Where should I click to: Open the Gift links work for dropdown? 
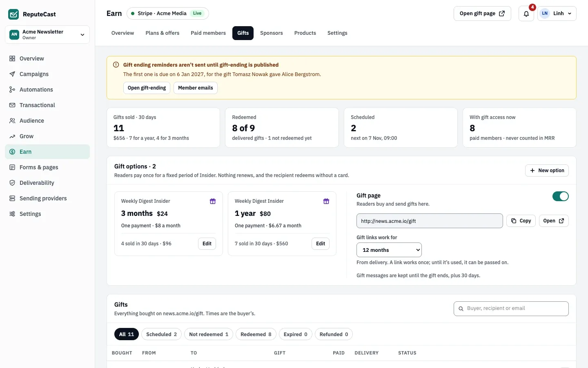[389, 250]
